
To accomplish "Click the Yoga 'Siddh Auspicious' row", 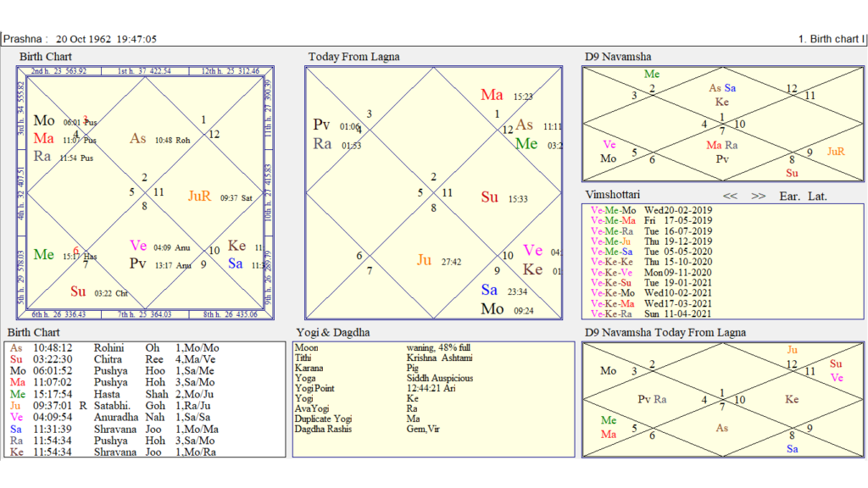I will [x=384, y=379].
